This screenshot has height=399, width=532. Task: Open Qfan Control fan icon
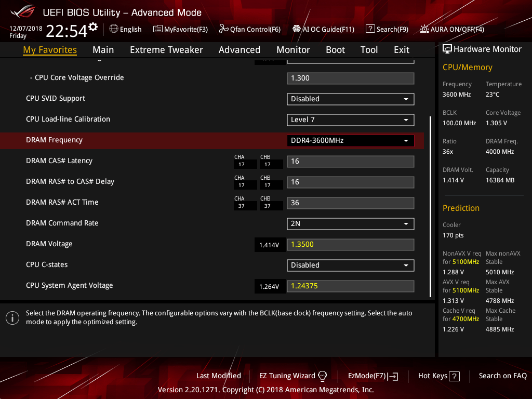tap(223, 29)
